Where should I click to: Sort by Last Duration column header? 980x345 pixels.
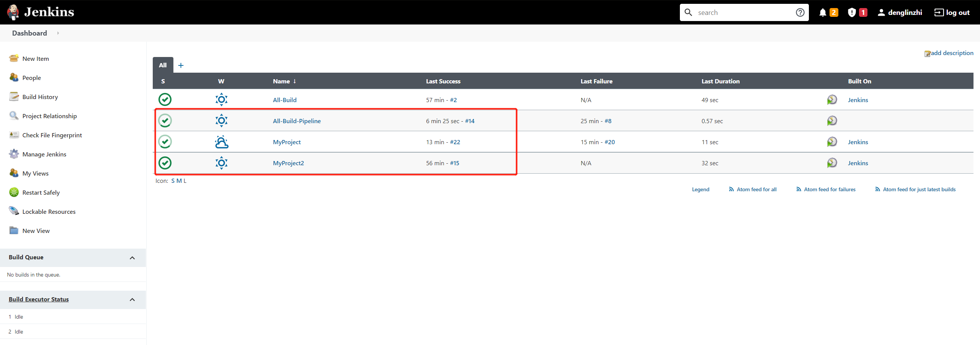tap(720, 81)
